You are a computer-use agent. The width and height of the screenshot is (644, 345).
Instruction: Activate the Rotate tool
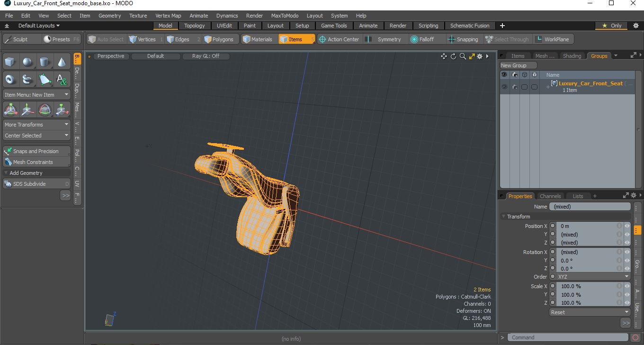pyautogui.click(x=45, y=110)
